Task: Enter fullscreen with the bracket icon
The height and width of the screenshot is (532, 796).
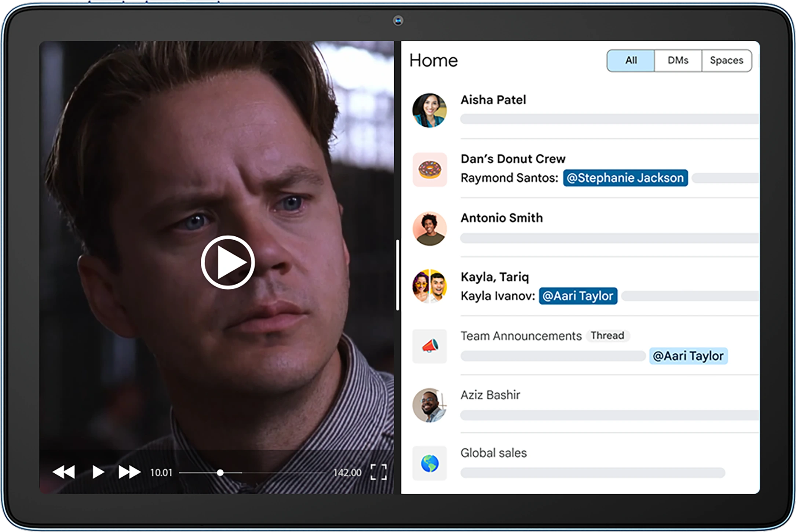Action: pyautogui.click(x=379, y=472)
